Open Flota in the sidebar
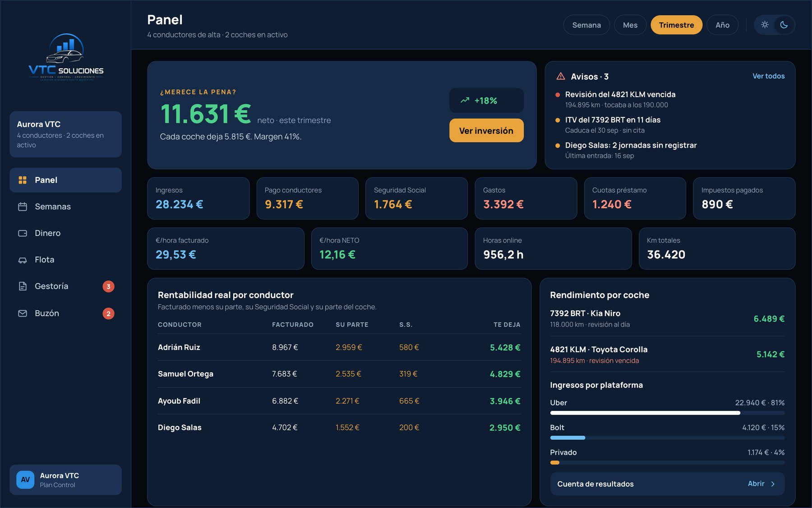Screen dimensions: 812x508 coord(65,260)
